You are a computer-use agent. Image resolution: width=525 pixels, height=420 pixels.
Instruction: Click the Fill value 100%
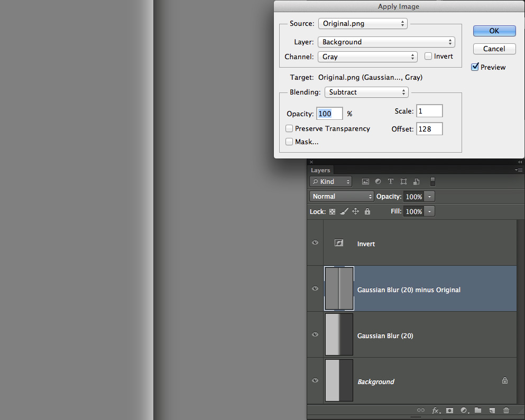tap(414, 211)
